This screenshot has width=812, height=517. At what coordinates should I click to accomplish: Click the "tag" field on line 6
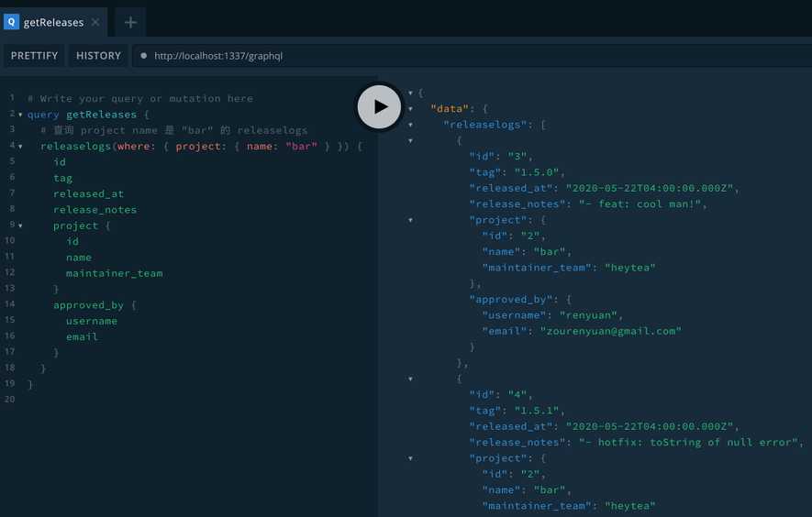point(62,178)
